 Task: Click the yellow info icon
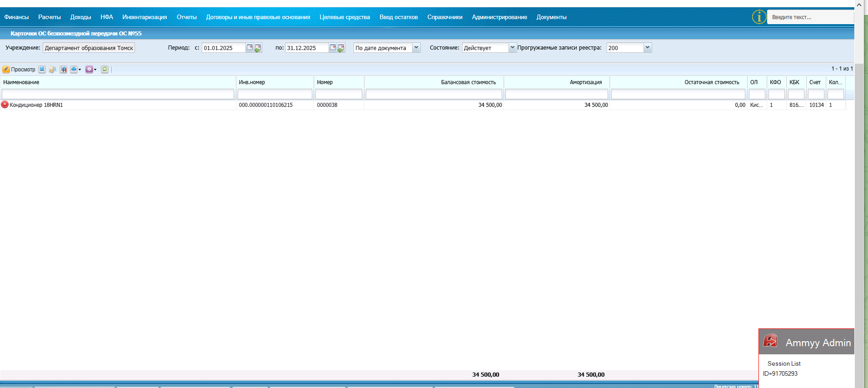pyautogui.click(x=759, y=17)
